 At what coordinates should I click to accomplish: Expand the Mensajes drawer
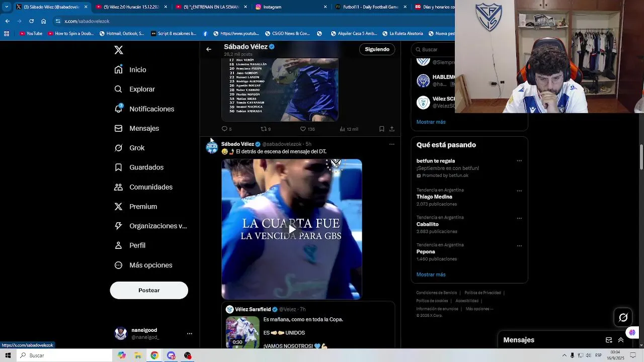(621, 340)
